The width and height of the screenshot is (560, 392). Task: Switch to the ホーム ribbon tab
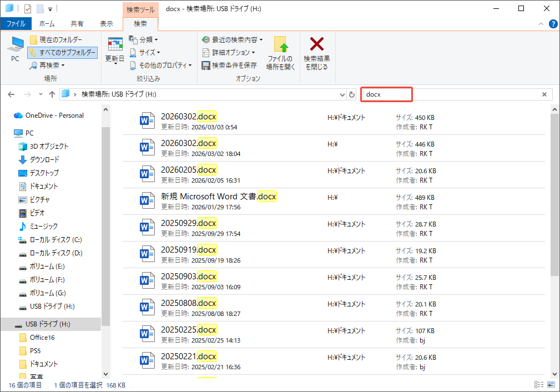(x=47, y=23)
